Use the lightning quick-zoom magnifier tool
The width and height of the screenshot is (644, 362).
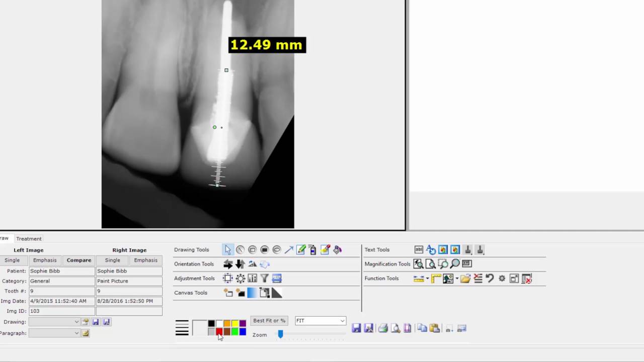click(418, 264)
